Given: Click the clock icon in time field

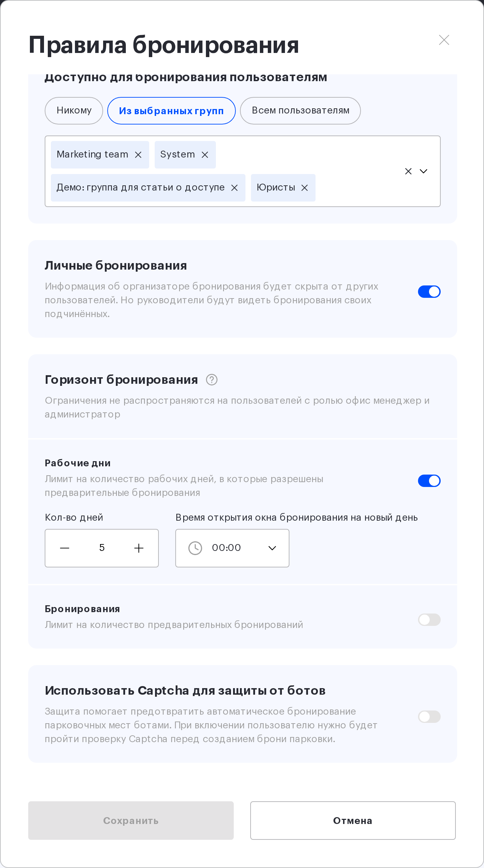Looking at the screenshot, I should [x=195, y=548].
